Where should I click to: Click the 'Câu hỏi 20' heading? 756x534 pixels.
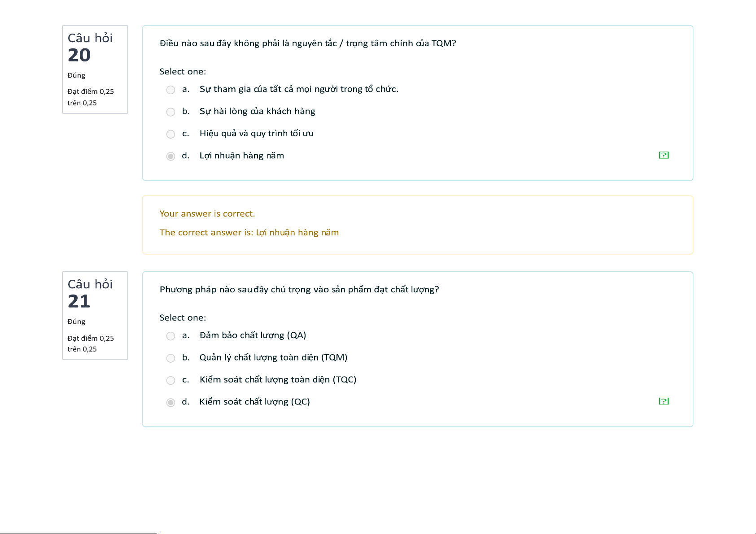click(90, 47)
